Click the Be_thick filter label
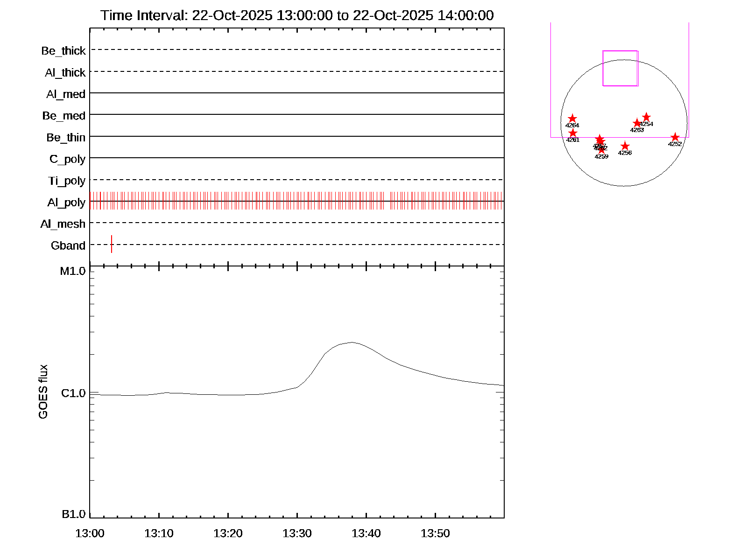 tap(63, 51)
